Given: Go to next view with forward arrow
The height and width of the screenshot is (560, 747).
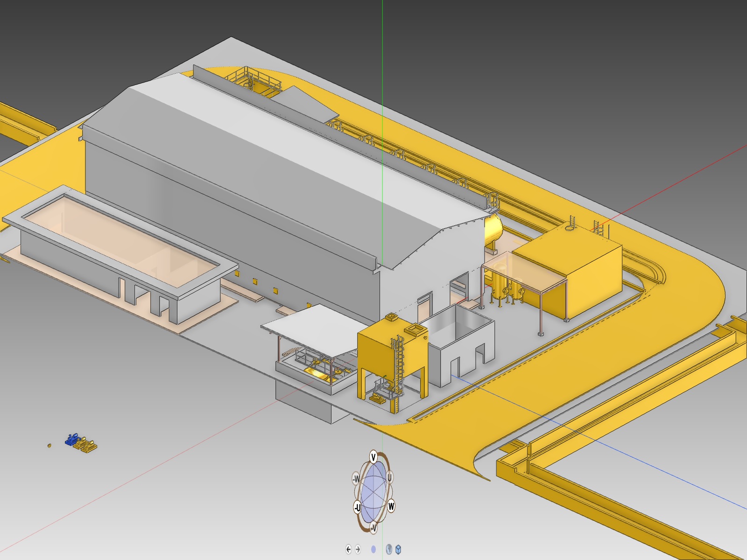Looking at the screenshot, I should click(358, 549).
